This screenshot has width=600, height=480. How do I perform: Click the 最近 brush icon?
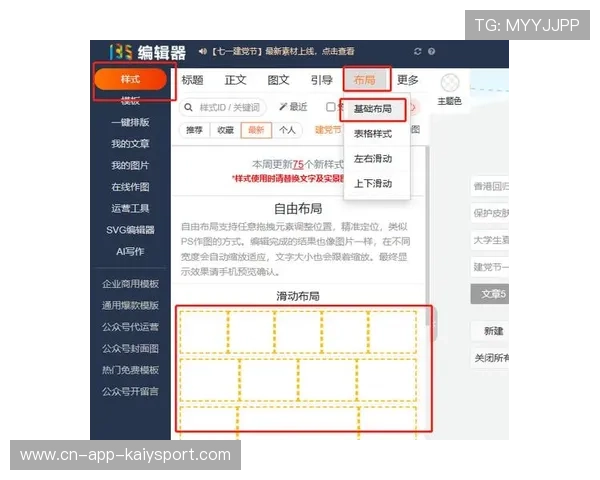coord(283,106)
